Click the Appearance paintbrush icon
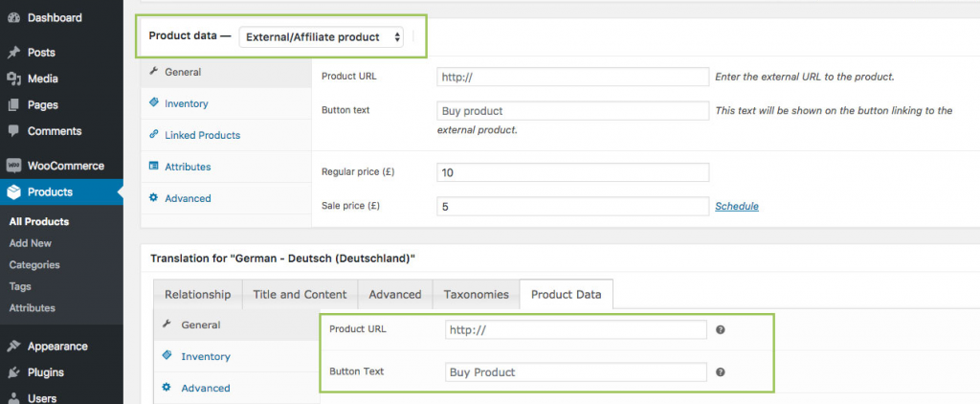This screenshot has width=980, height=404. (13, 347)
